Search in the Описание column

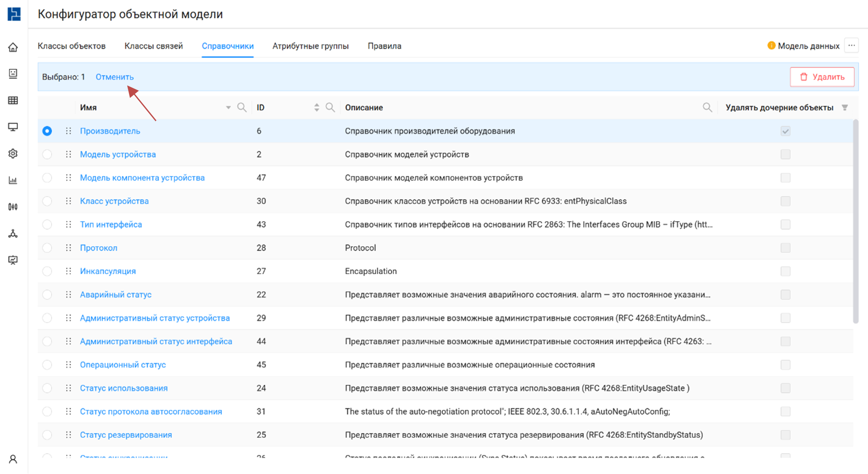tap(707, 108)
